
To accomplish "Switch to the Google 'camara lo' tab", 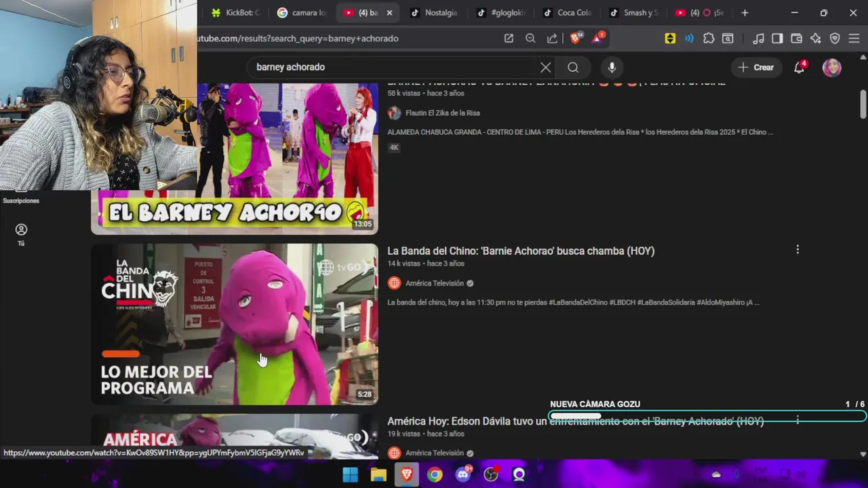I will (x=301, y=13).
